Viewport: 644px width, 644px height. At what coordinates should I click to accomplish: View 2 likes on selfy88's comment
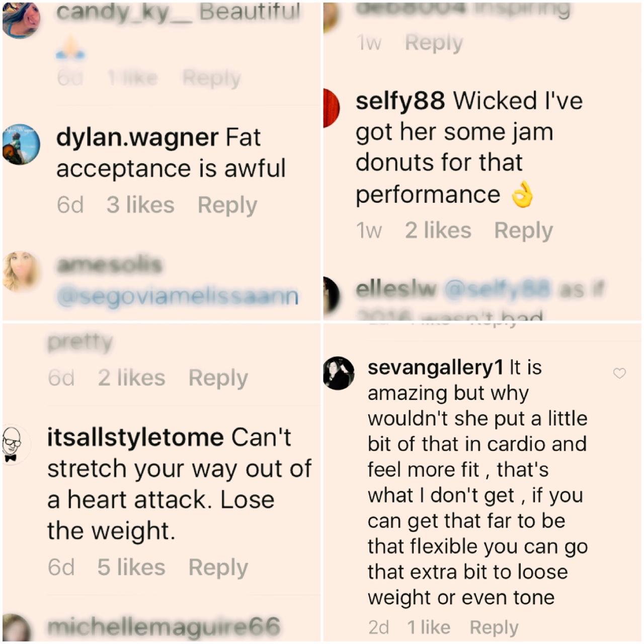pos(438,230)
